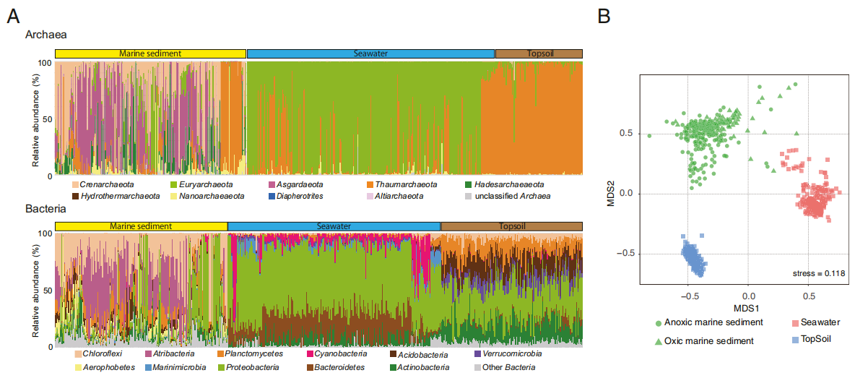
Task: Click the Asgardaeota legend color swatch
Action: [272, 185]
